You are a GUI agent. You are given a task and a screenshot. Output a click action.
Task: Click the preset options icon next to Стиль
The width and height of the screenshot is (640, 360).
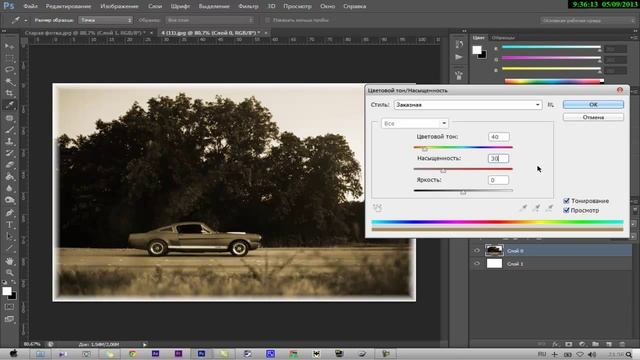(x=551, y=105)
